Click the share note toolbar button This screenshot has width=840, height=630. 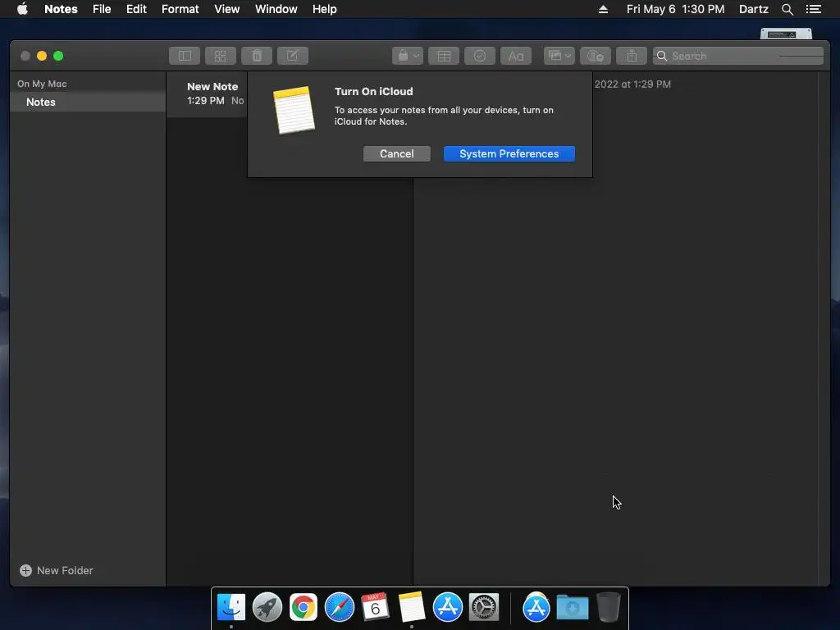tap(632, 56)
